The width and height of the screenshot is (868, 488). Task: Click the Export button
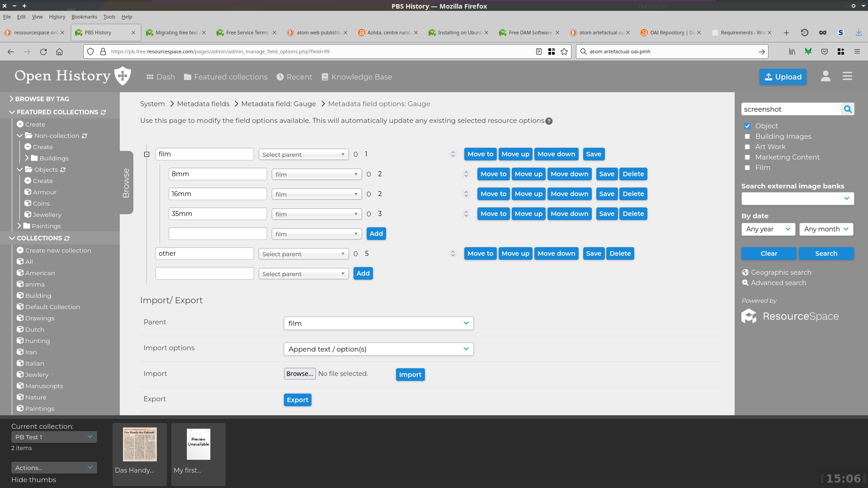click(x=297, y=400)
